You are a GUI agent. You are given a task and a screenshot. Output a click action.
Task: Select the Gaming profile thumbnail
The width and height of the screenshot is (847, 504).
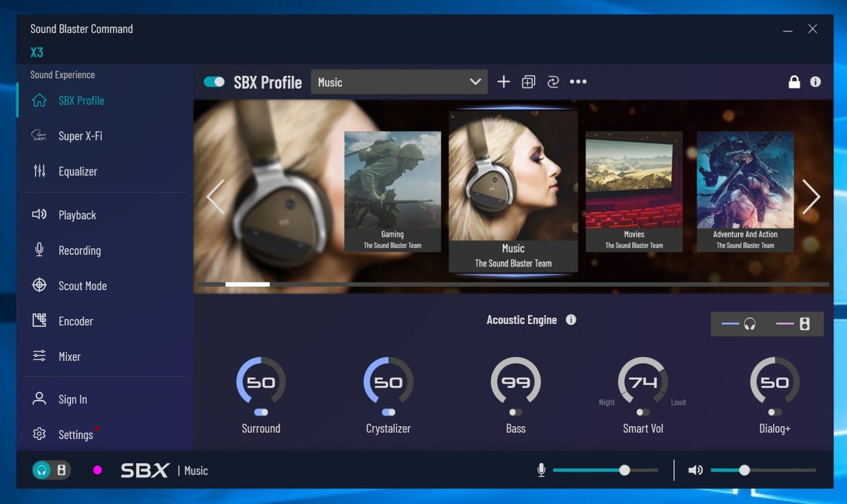[392, 191]
